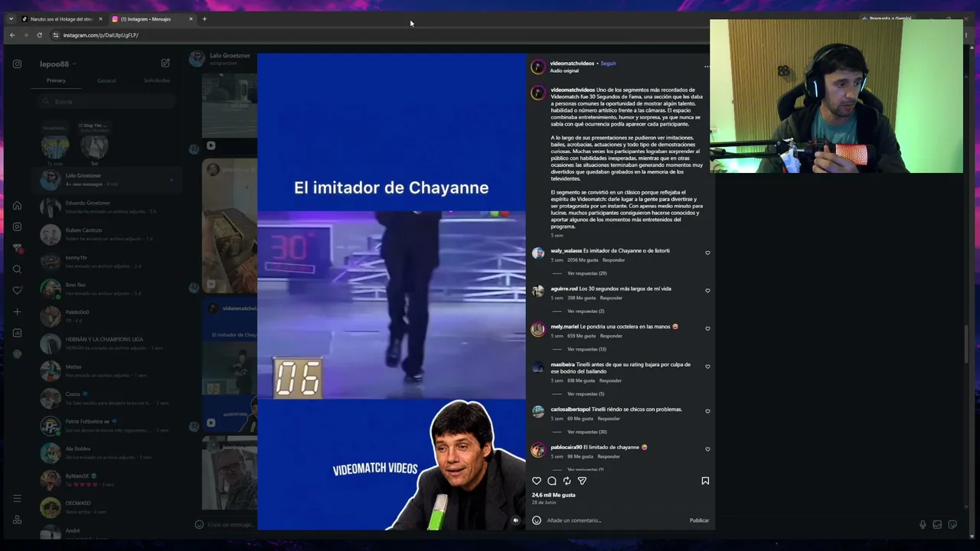Screen dimensions: 980x551
Task: Open the profile avatar in the sidebar
Action: click(17, 354)
